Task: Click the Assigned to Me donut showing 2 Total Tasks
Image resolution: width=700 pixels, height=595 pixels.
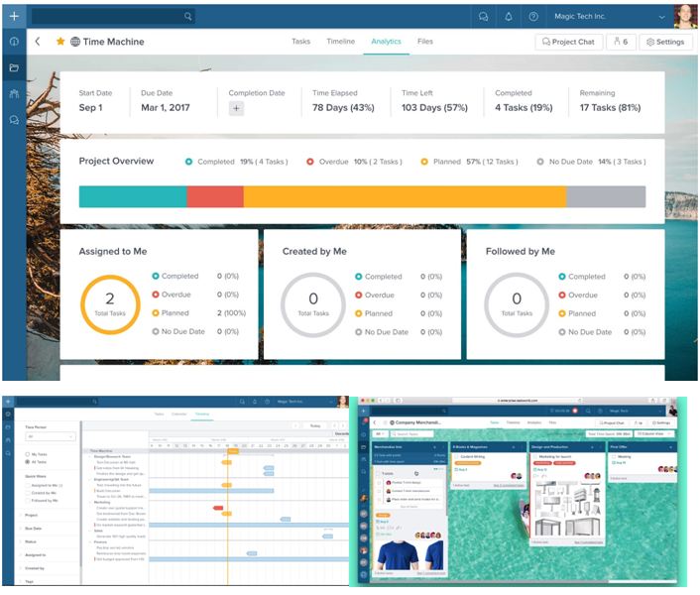Action: click(110, 304)
